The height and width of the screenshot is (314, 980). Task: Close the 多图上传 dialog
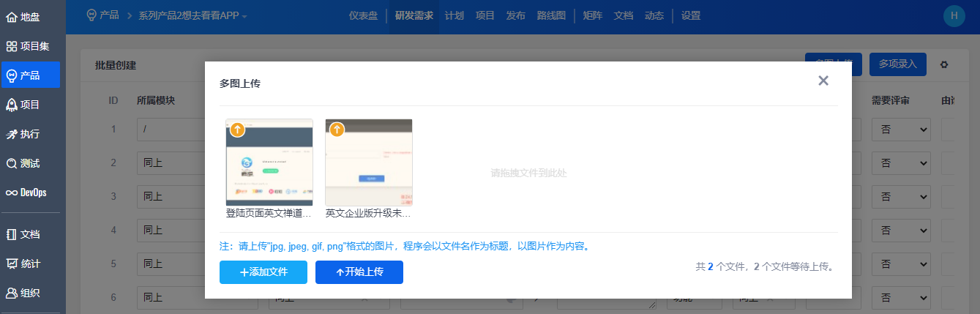823,81
